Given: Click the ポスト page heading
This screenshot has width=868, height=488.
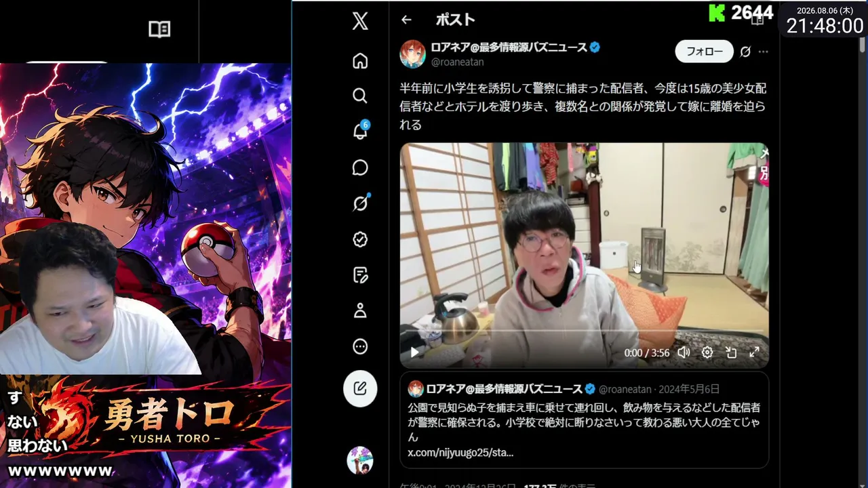Looking at the screenshot, I should [x=455, y=20].
